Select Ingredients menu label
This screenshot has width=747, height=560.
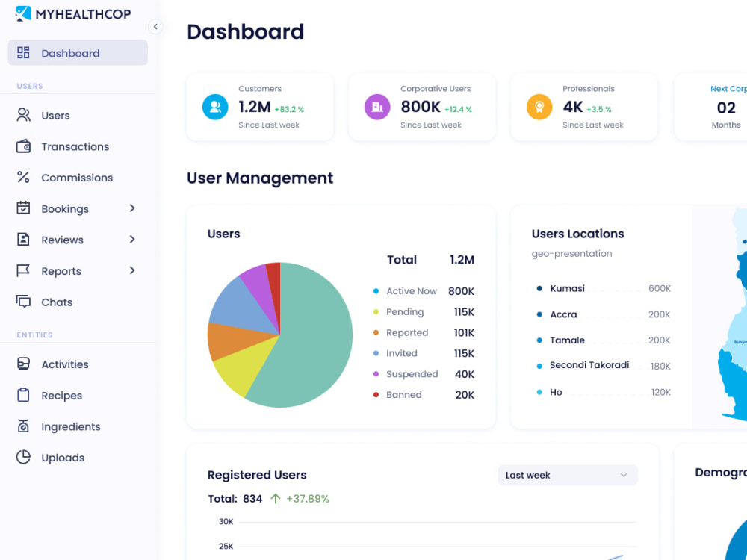pos(71,426)
